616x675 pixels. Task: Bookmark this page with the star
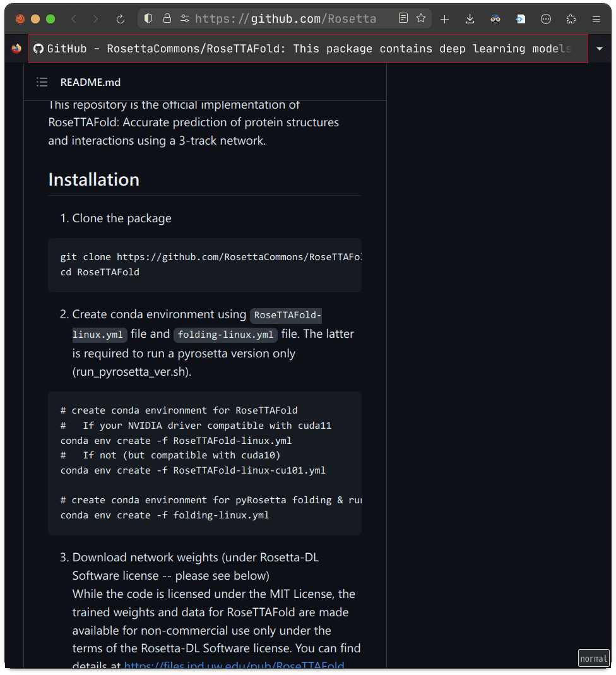click(421, 18)
